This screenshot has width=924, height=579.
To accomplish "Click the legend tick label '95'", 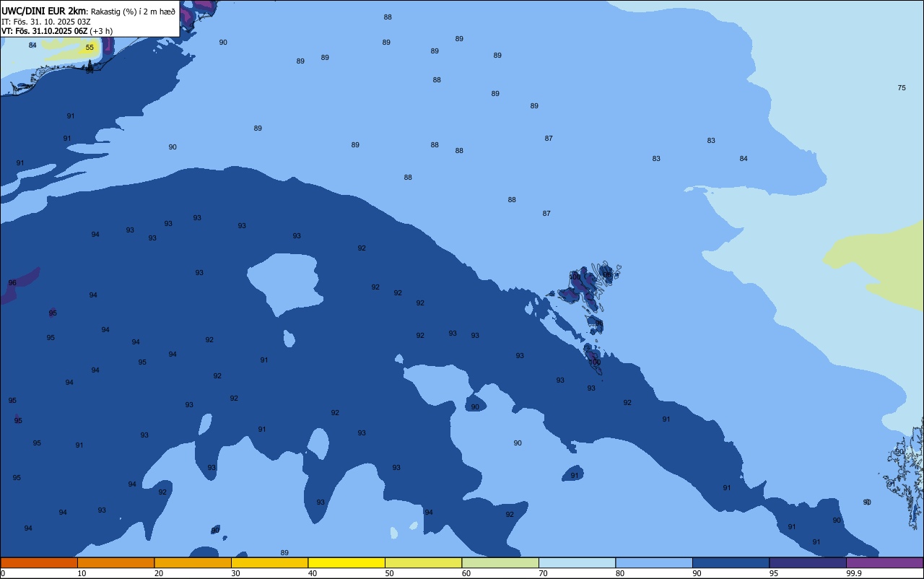I will 774,573.
